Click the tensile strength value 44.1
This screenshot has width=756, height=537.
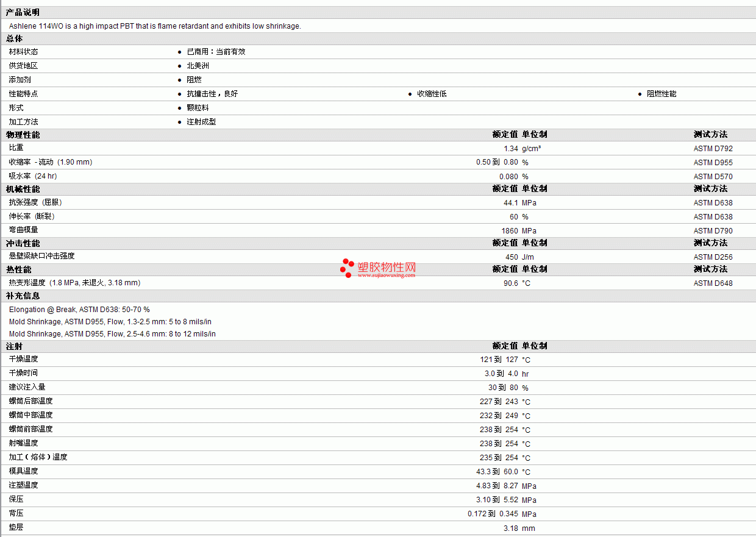tap(511, 203)
